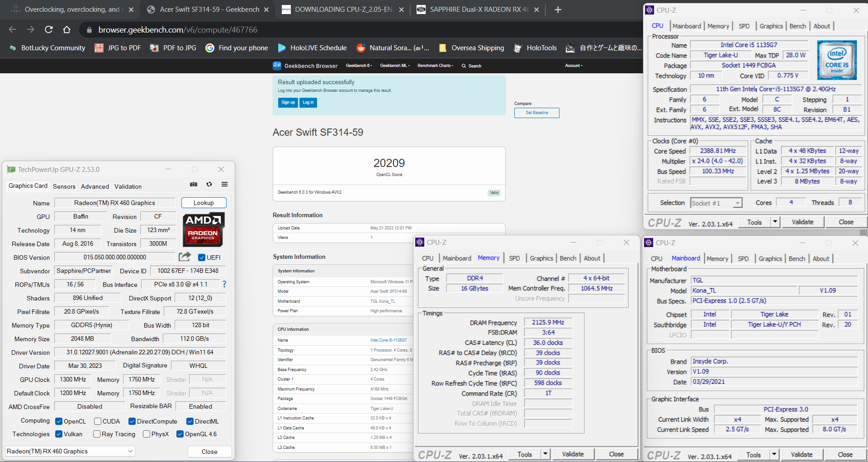Toggle the UEFI checkbox in GPU-Z
Image resolution: width=868 pixels, height=462 pixels.
(202, 257)
